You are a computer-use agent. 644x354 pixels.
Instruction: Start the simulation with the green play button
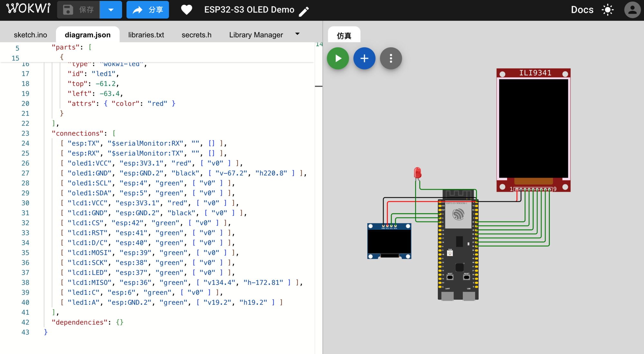tap(338, 59)
